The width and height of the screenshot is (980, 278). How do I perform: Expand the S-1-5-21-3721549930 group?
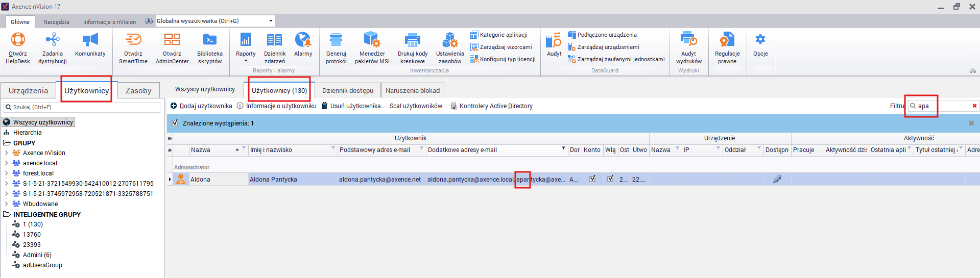point(6,183)
